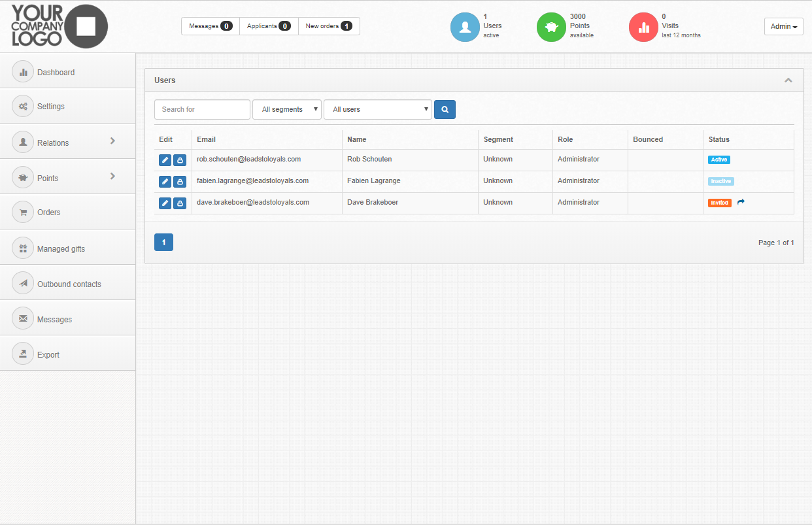
Task: Click the green piggy bank Points icon
Action: click(x=551, y=27)
